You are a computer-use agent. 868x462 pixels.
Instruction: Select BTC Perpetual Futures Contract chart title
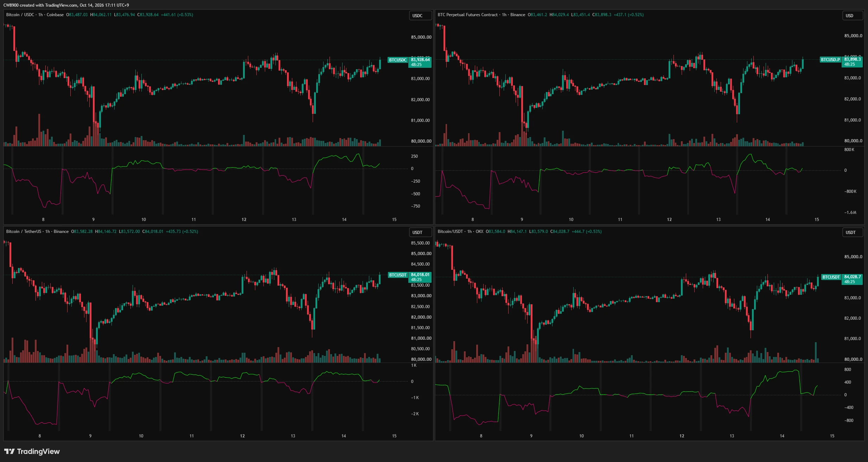click(481, 15)
